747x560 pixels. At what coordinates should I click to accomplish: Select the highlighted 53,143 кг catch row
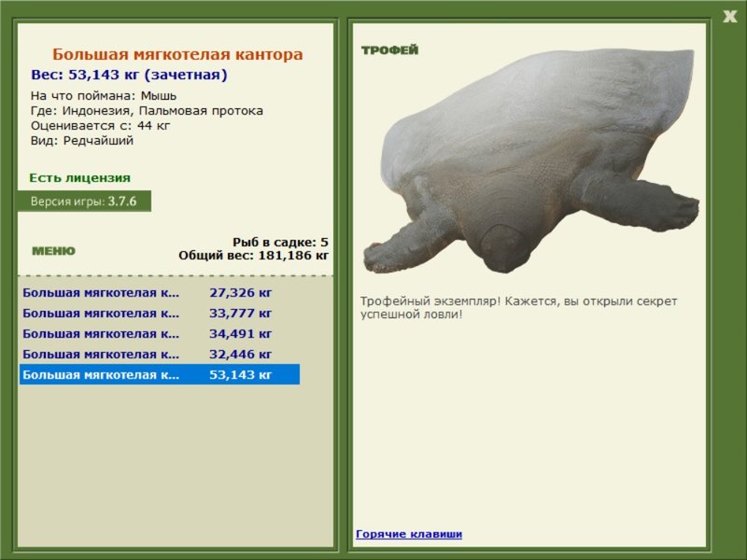tap(159, 375)
